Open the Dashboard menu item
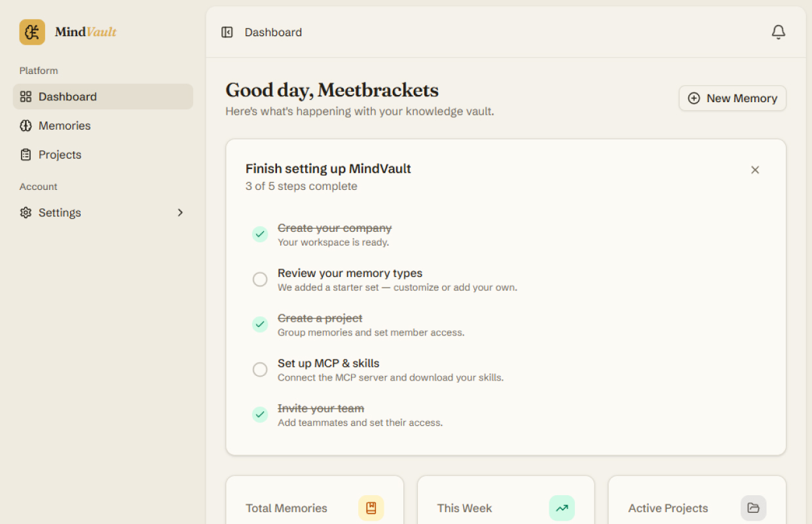 point(103,96)
